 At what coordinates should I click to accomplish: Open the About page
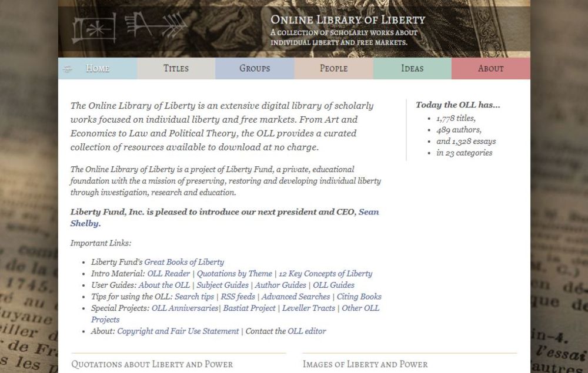tap(490, 68)
